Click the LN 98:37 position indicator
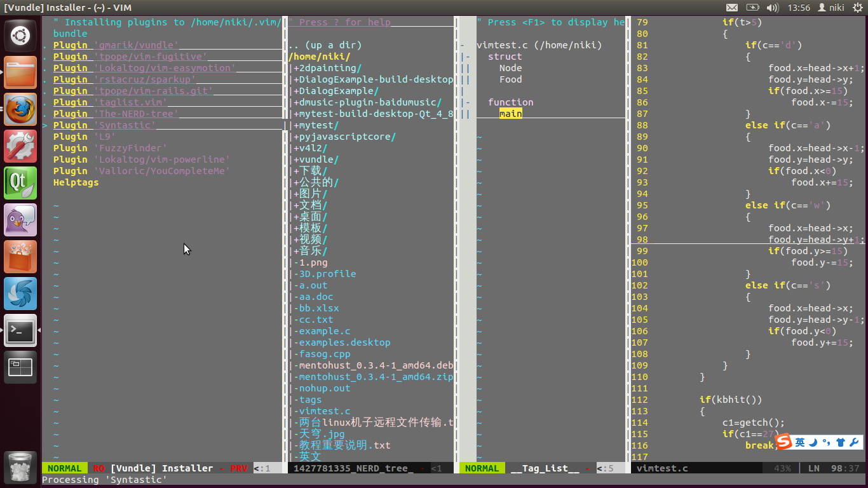868x488 pixels. (834, 468)
